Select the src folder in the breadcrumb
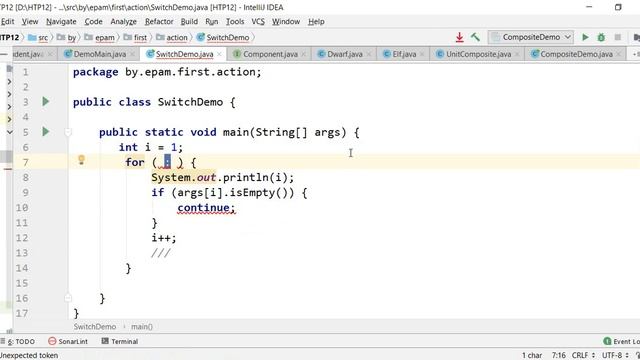This screenshot has height=360, width=640. coord(38,38)
